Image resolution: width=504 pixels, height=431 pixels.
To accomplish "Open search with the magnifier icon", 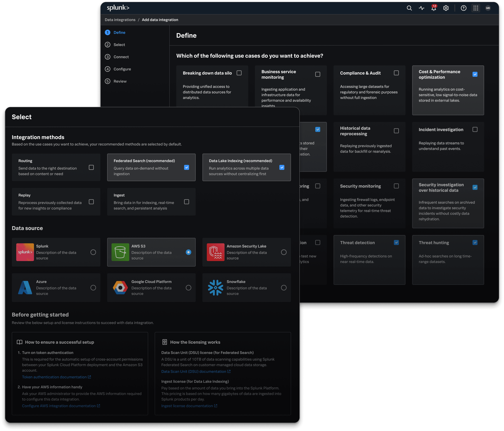I will 409,8.
